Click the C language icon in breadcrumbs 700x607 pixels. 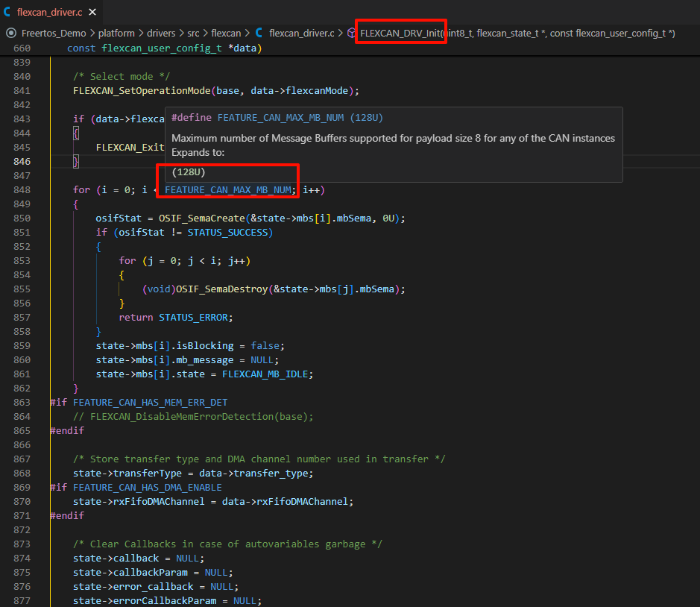tap(259, 33)
